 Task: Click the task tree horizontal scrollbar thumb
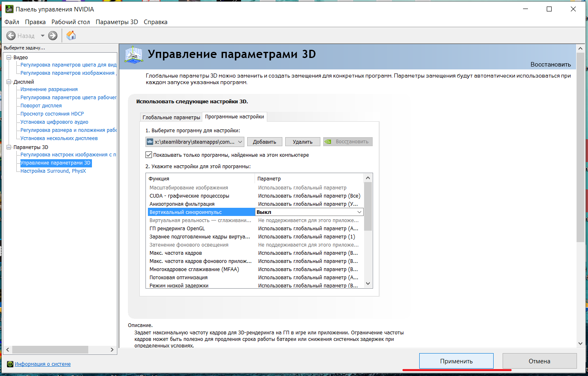click(x=50, y=350)
